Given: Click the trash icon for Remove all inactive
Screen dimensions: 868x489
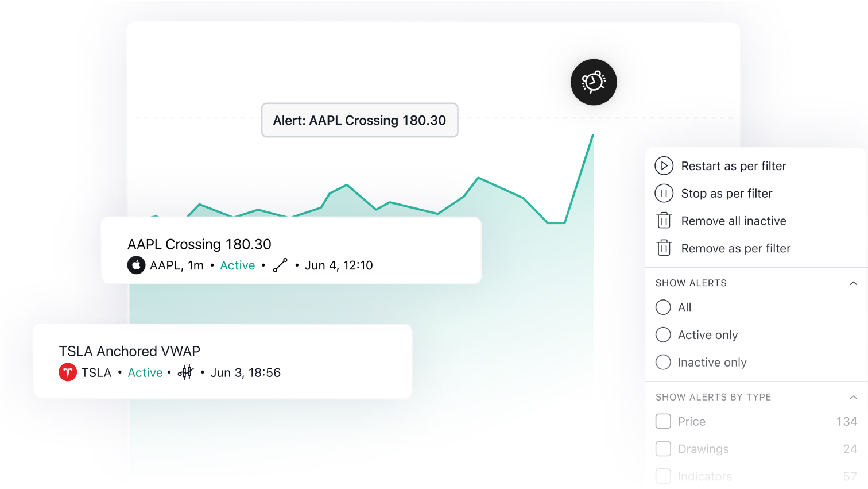Looking at the screenshot, I should pos(664,221).
